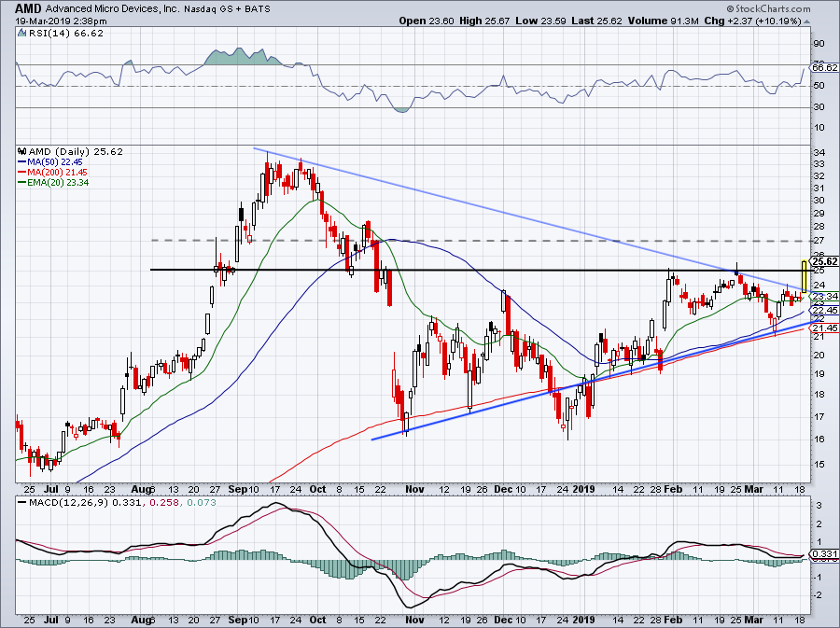Click the blue line marker of MA(50)
Image resolution: width=840 pixels, height=628 pixels.
pos(22,162)
